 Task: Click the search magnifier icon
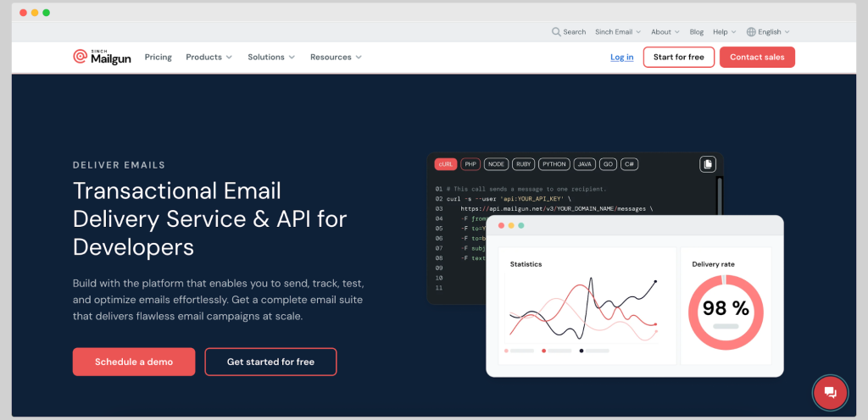[556, 32]
